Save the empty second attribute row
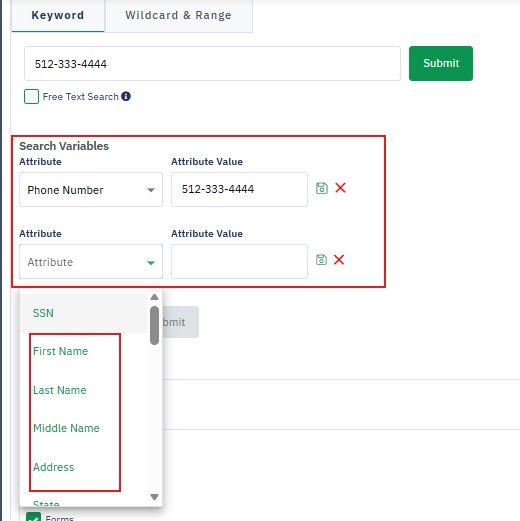 pos(321,260)
